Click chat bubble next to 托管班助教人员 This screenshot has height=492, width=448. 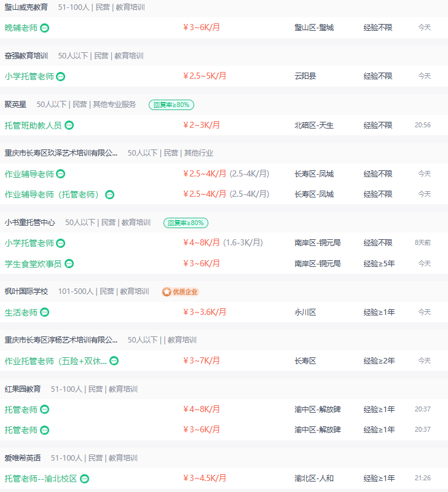pyautogui.click(x=69, y=125)
